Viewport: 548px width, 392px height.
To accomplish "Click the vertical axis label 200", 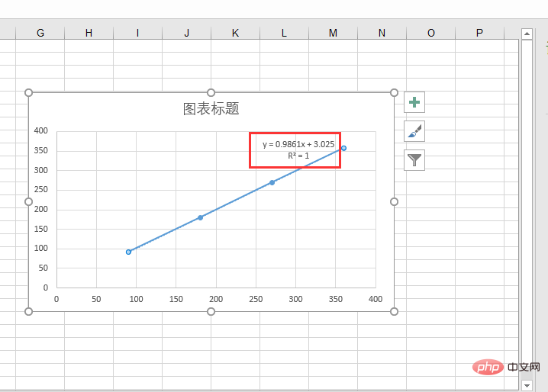I will click(x=41, y=209).
